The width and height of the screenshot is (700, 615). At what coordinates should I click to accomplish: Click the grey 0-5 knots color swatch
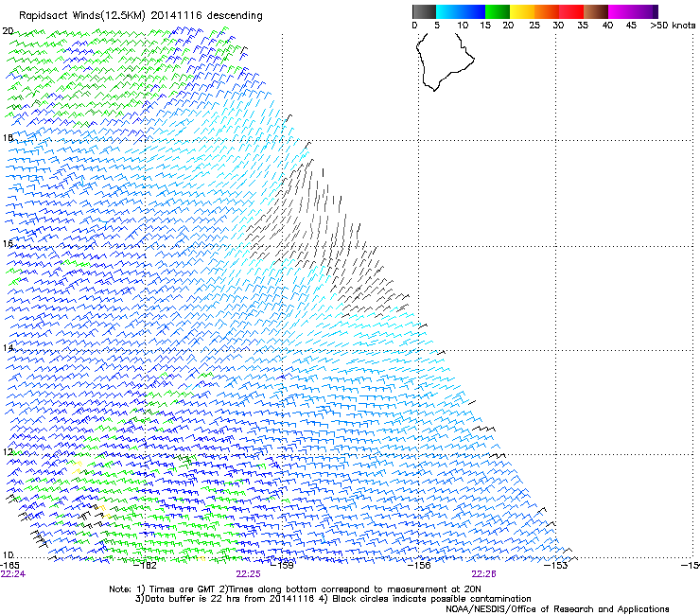point(424,11)
